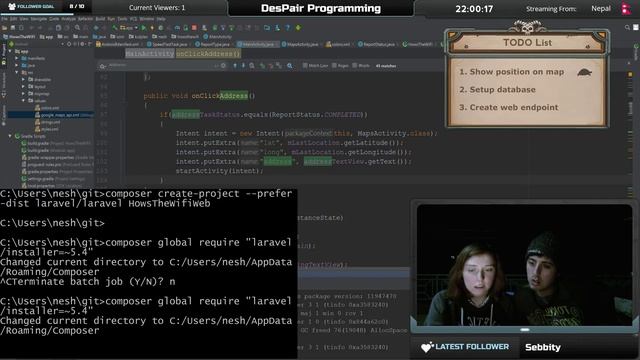Click the green Android icon at toolbar end
The height and width of the screenshot is (360, 640).
tap(298, 27)
